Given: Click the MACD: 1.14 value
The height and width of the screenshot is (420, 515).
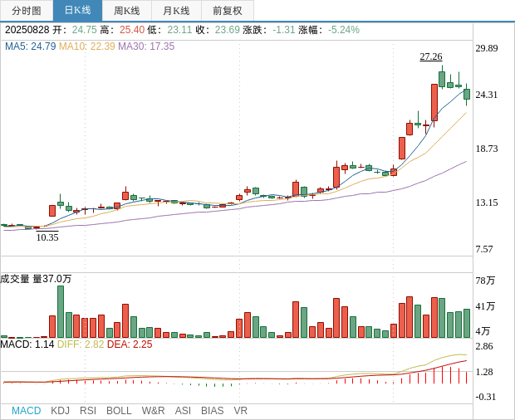Looking at the screenshot, I should tap(27, 344).
